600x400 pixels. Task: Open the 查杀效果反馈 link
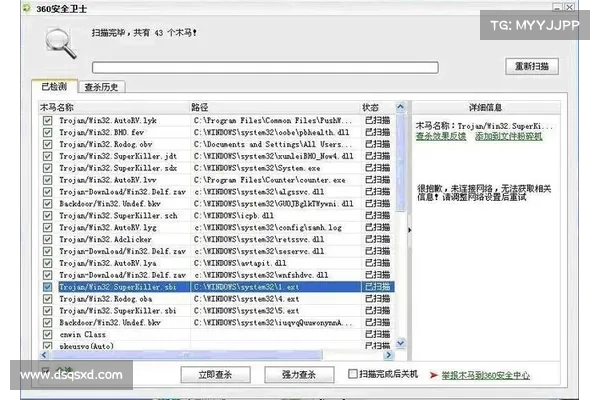(x=441, y=136)
